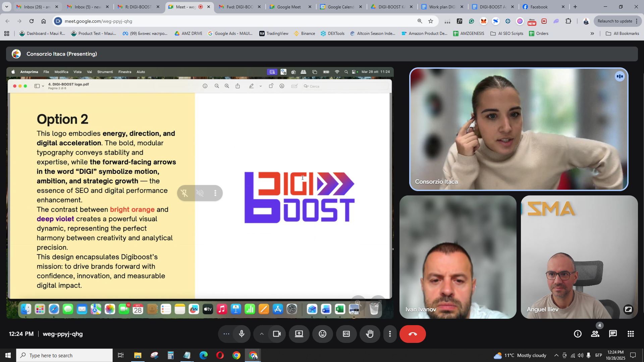
Task: Leave the call with the red hang-up button
Action: click(413, 334)
